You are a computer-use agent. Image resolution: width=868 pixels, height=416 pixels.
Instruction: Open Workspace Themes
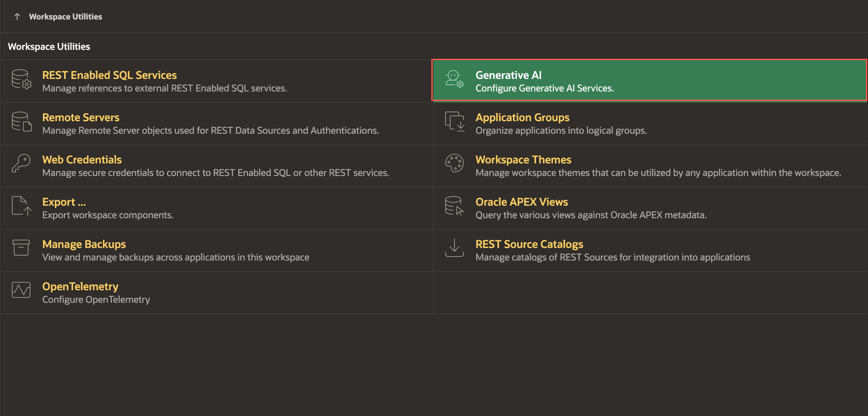[x=523, y=160]
